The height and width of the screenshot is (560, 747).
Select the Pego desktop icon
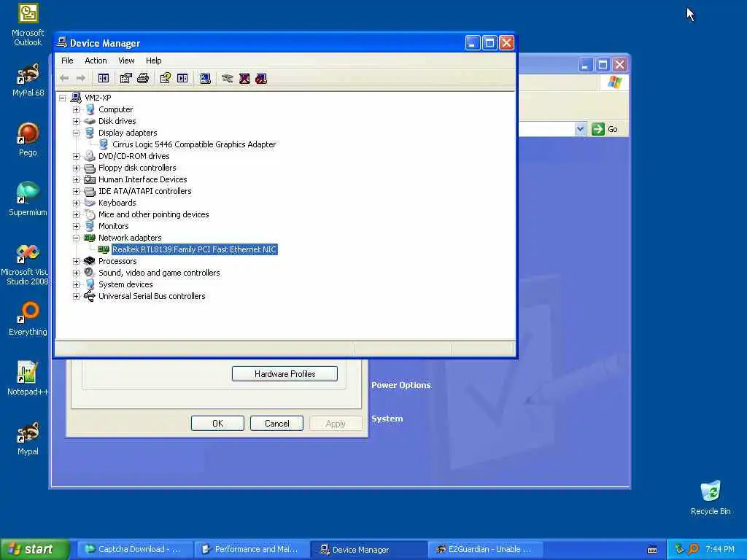pos(28,139)
